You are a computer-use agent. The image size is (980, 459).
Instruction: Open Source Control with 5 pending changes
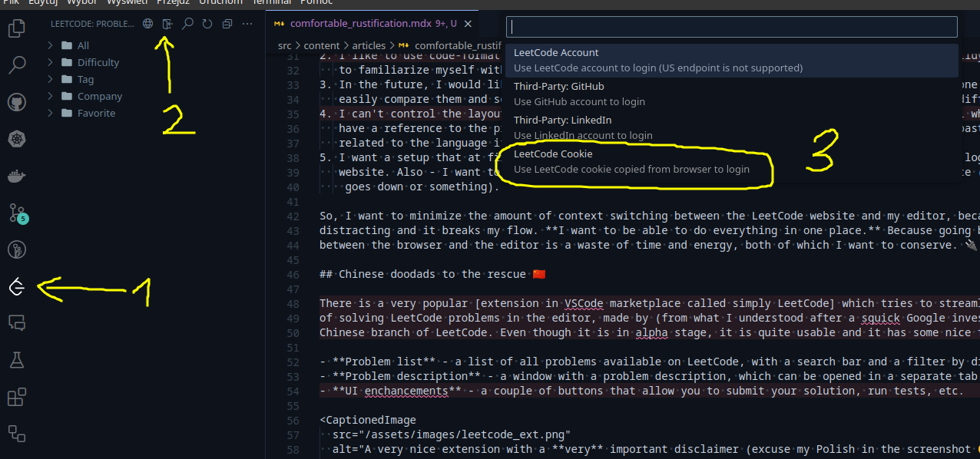pyautogui.click(x=17, y=213)
